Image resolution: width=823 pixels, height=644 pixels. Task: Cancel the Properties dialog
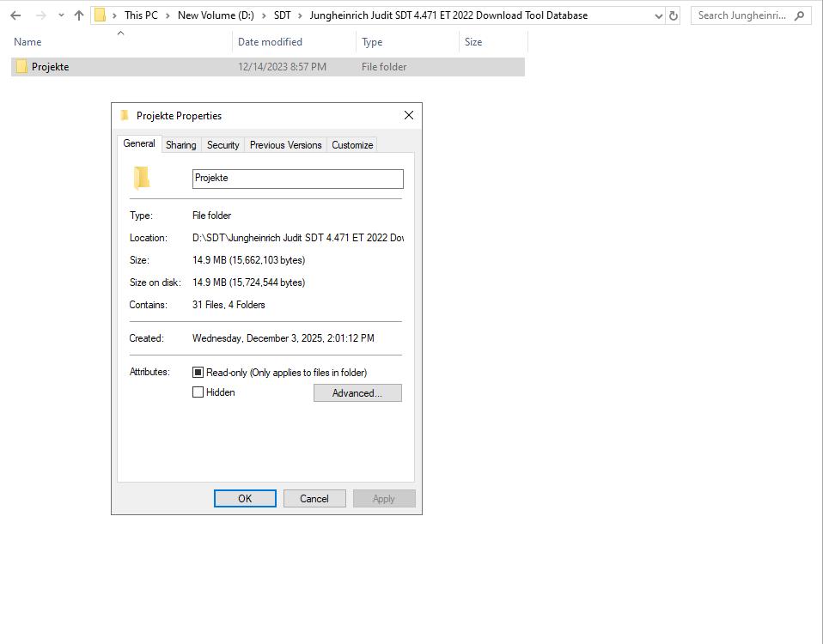314,499
